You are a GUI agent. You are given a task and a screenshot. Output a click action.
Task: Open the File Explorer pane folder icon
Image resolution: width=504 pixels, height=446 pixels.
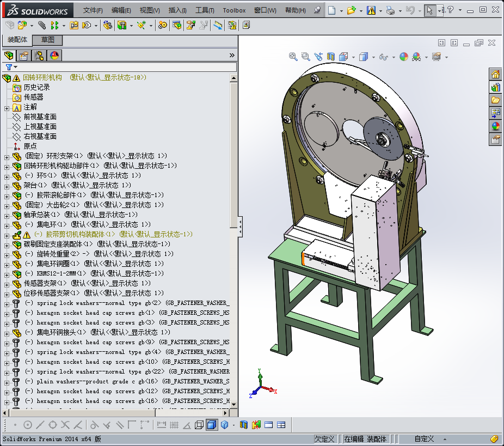496,100
